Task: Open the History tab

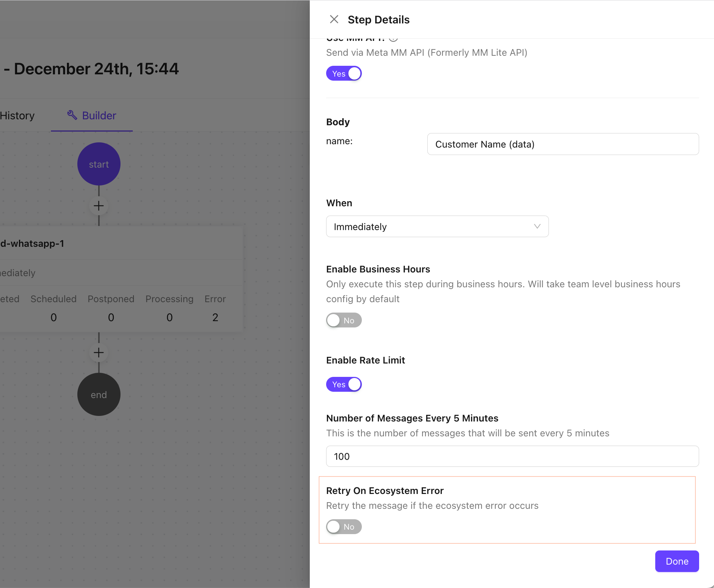Action: pyautogui.click(x=17, y=116)
